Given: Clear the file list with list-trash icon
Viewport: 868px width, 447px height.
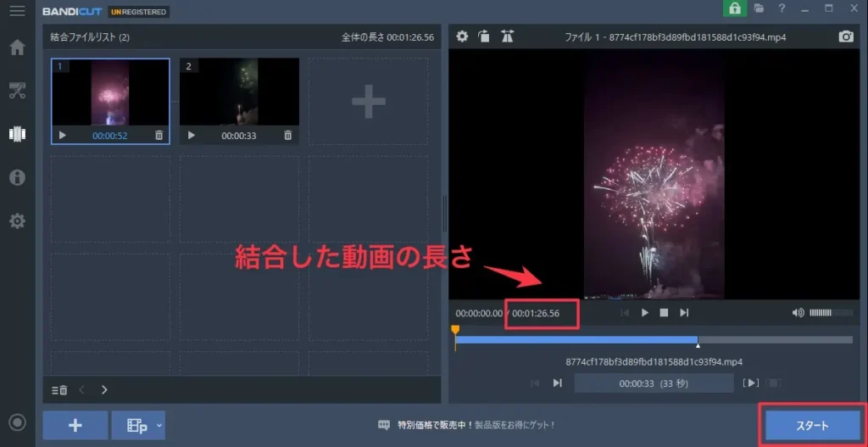Looking at the screenshot, I should coord(60,390).
